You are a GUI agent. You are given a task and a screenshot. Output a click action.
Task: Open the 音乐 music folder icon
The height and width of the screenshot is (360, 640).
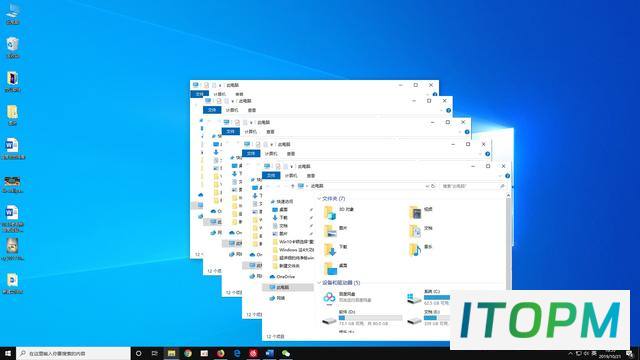415,249
